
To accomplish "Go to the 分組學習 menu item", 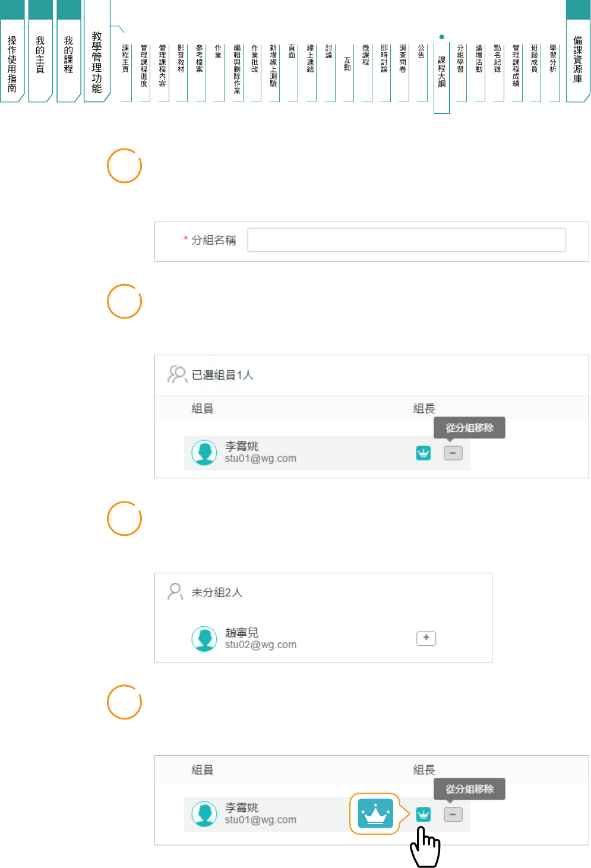I will [460, 59].
